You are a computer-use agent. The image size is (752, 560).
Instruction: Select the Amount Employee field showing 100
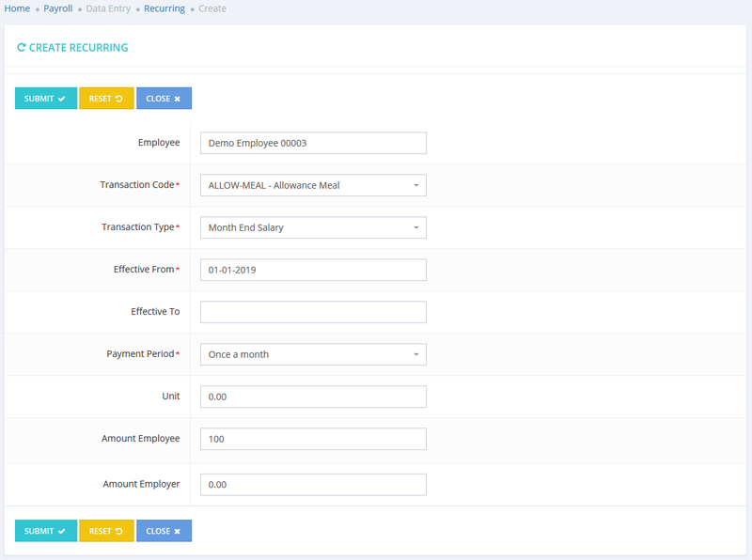311,439
